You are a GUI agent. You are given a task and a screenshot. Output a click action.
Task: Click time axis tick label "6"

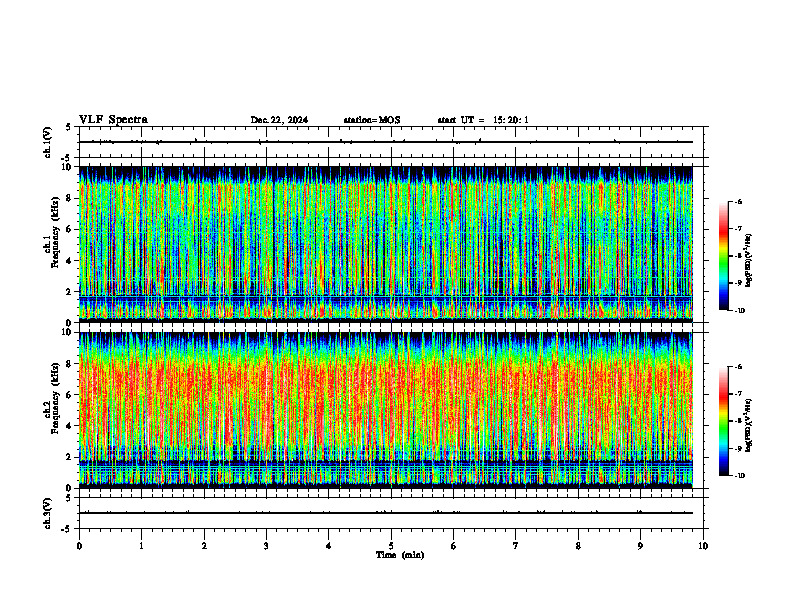(x=454, y=546)
